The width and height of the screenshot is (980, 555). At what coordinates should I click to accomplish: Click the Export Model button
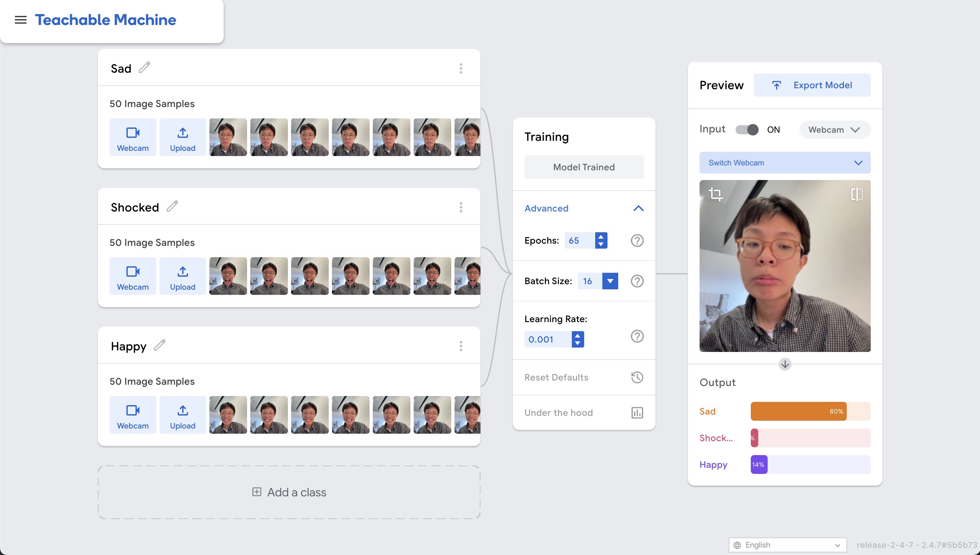pyautogui.click(x=812, y=85)
